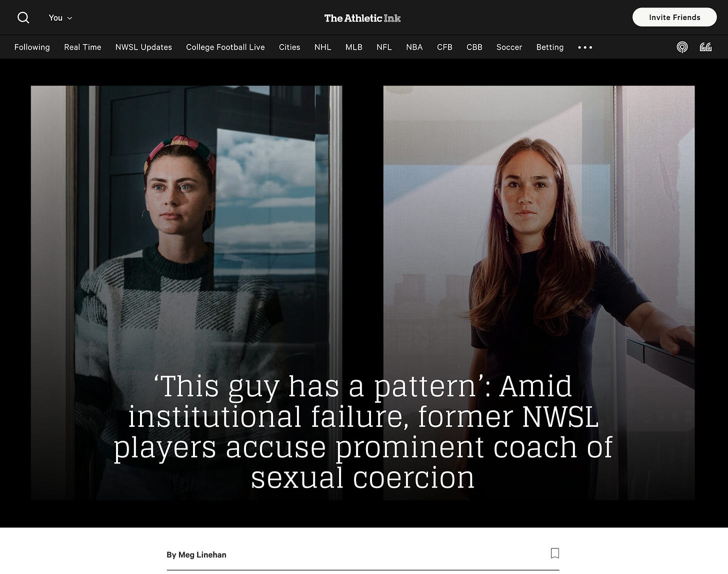Screen dimensions: 728x574
Task: Go to The Athletic Ink logo home
Action: (362, 18)
